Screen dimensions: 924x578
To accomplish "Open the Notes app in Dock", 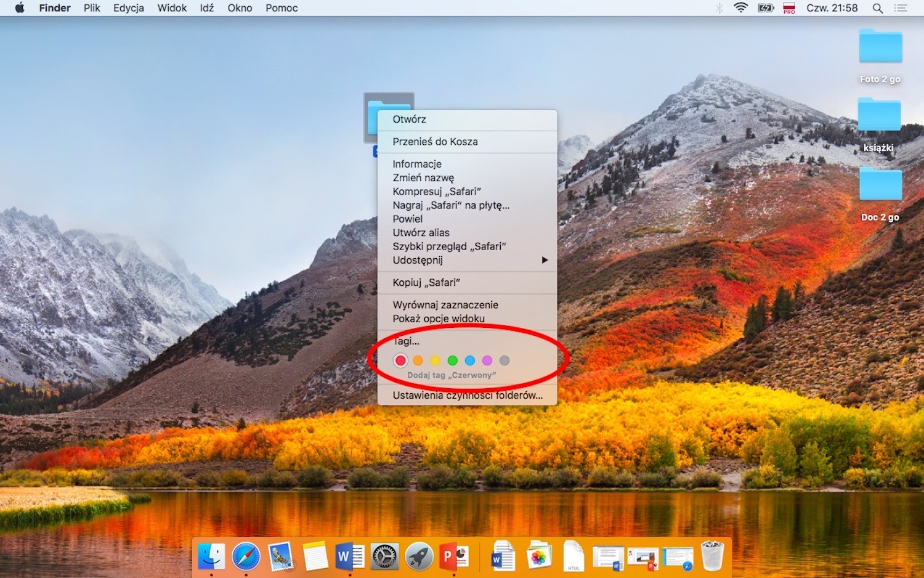I will pyautogui.click(x=315, y=557).
